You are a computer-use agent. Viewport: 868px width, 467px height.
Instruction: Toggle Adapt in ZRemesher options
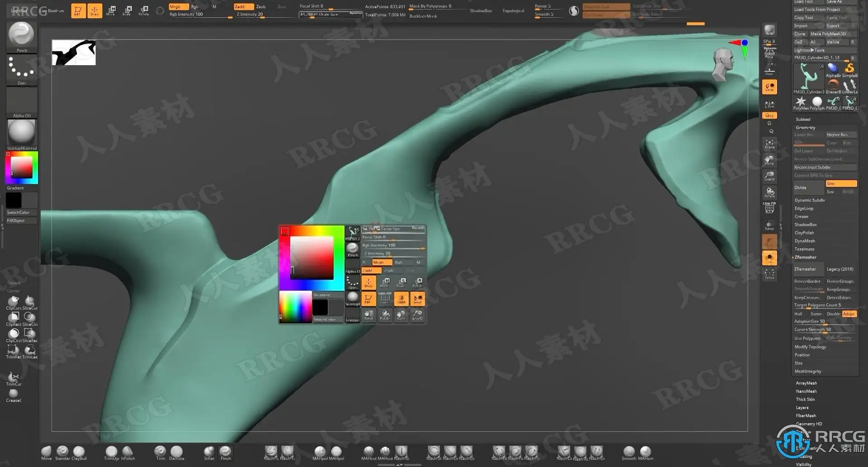tap(849, 314)
